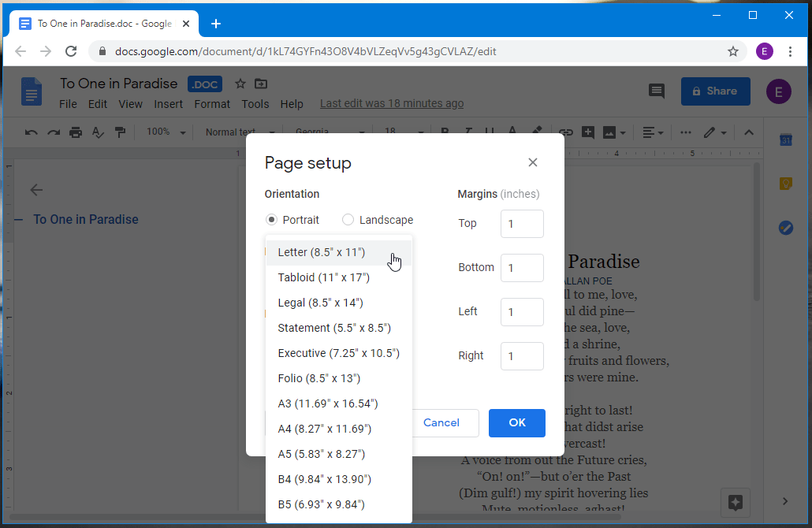The height and width of the screenshot is (528, 812).
Task: Hide the menus with the up chevron
Action: (749, 132)
